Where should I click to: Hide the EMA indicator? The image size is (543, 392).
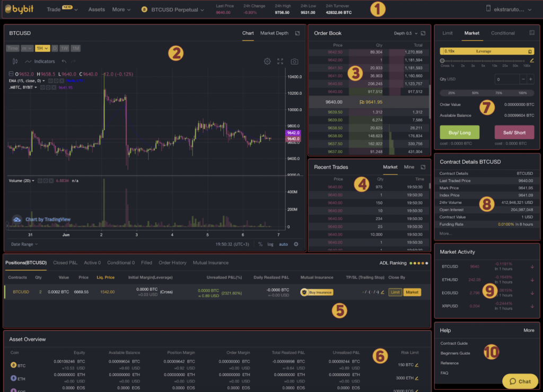click(x=50, y=81)
